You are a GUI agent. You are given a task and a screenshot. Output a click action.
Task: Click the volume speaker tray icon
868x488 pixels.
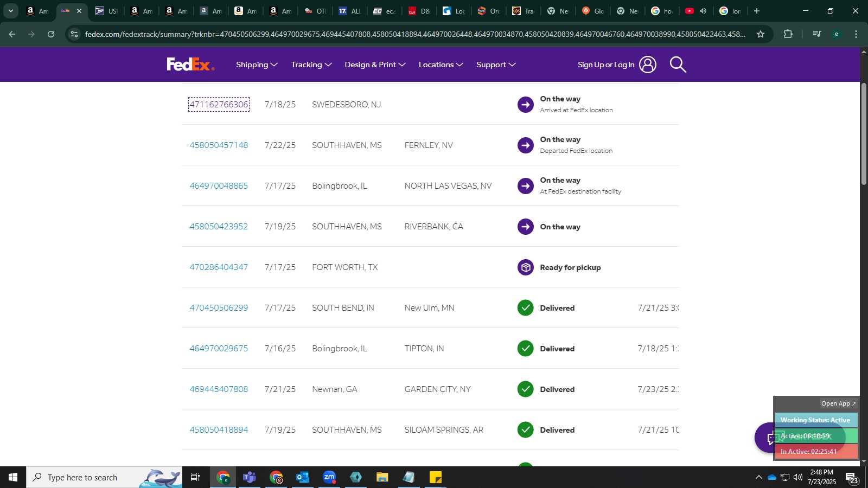coord(798,477)
